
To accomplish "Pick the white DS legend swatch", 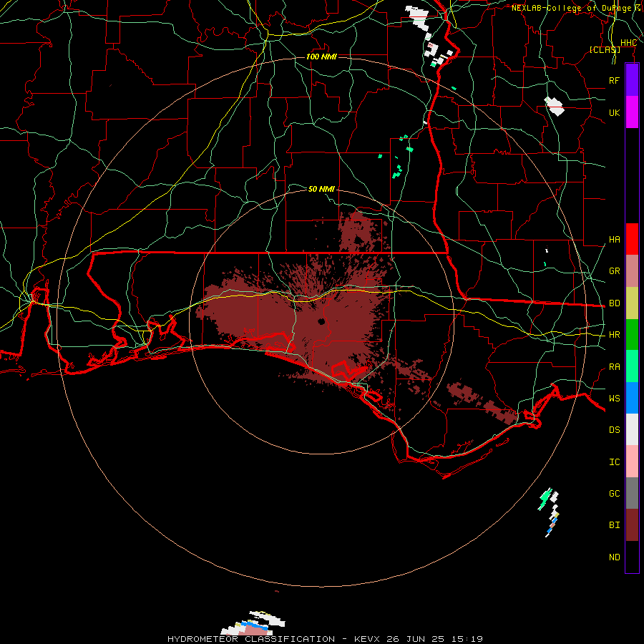I will click(x=632, y=429).
